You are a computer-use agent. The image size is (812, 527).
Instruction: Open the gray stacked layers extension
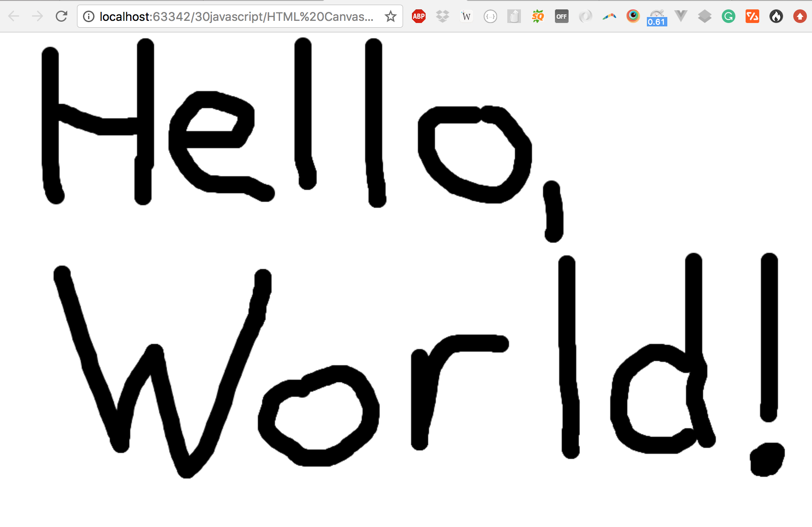(x=705, y=17)
